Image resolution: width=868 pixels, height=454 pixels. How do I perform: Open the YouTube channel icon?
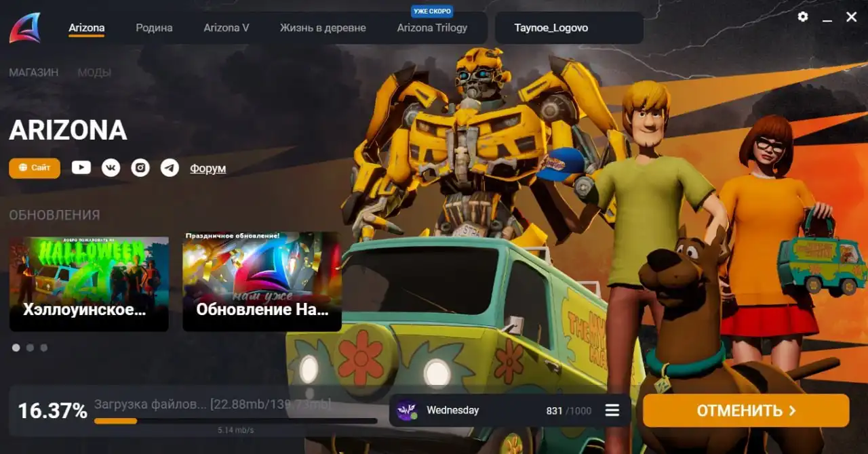[x=81, y=167]
